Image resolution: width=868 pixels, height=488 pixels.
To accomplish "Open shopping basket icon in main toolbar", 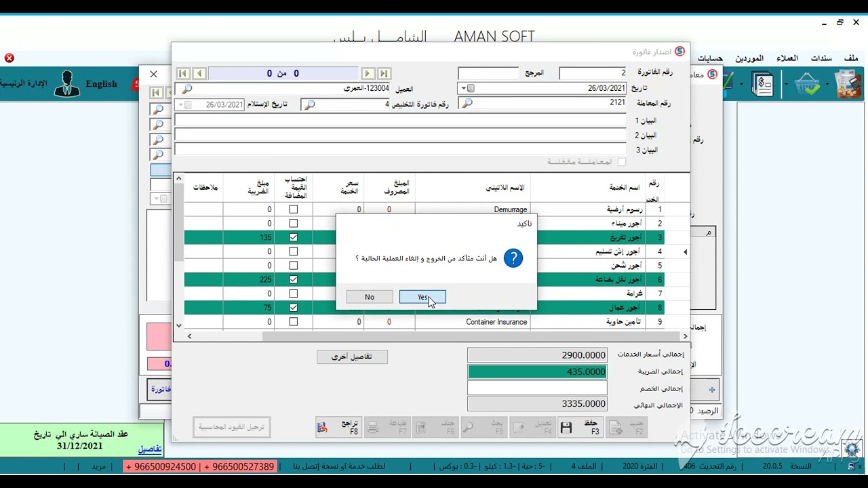I will tap(807, 85).
